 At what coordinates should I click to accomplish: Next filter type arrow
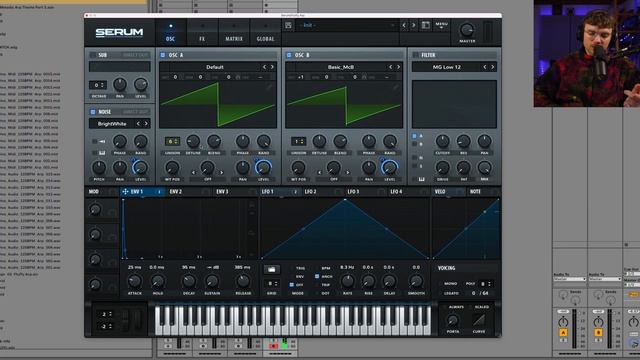click(x=493, y=67)
